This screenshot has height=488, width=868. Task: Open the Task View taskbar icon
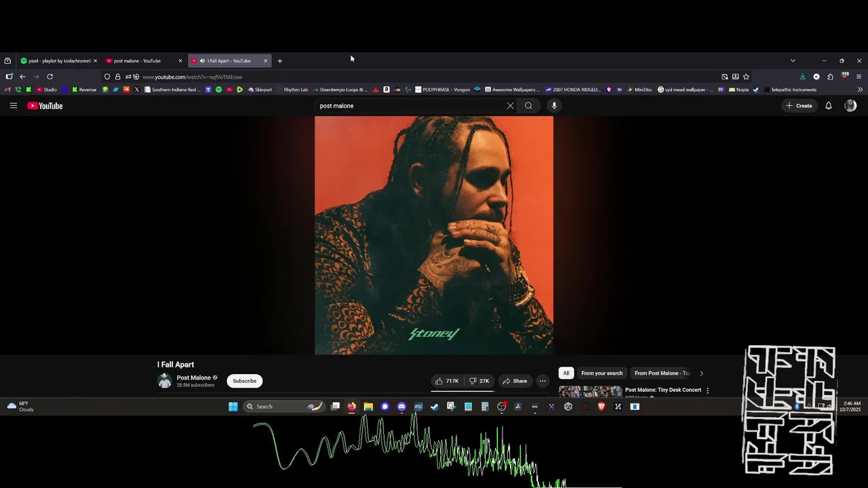(x=335, y=407)
